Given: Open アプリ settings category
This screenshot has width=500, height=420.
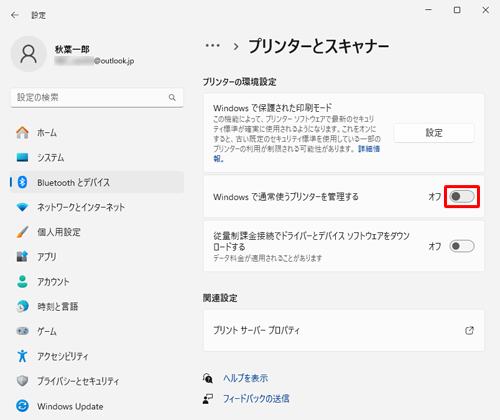Looking at the screenshot, I should (x=97, y=257).
